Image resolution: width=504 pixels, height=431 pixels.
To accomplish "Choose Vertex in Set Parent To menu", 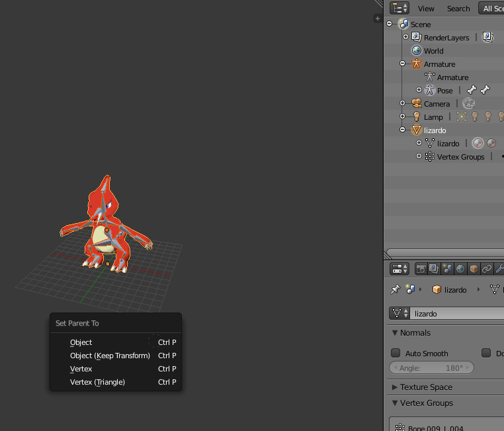I will point(116,369).
